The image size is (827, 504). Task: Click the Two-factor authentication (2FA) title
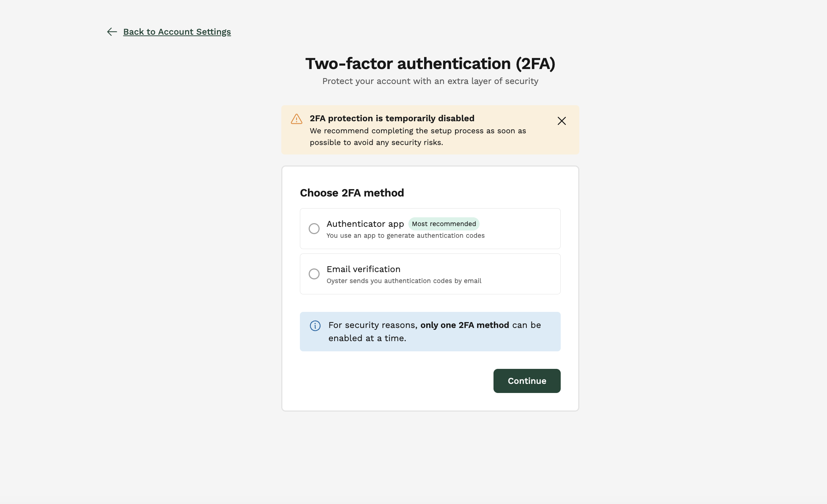tap(430, 64)
